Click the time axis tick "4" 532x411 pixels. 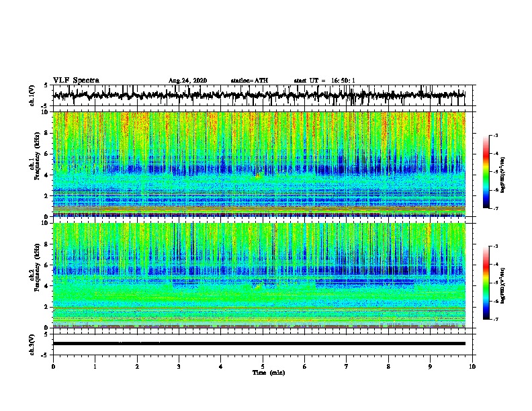(x=221, y=367)
